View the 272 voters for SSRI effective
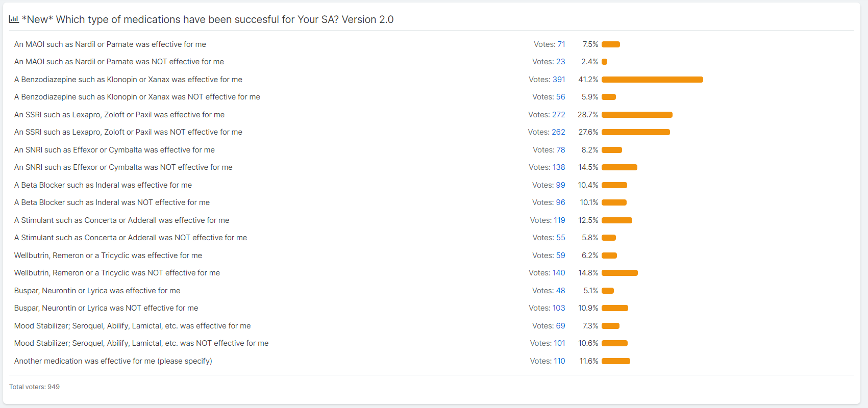 pos(559,115)
